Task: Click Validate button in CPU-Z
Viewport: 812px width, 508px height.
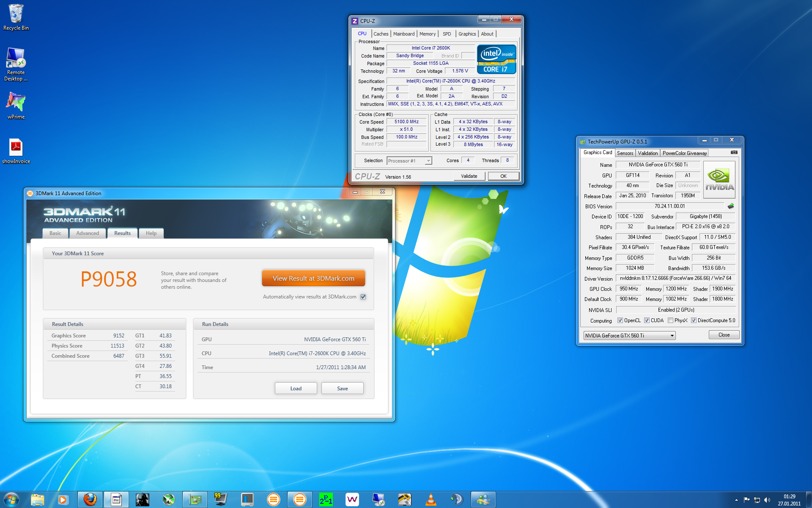Action: [469, 176]
